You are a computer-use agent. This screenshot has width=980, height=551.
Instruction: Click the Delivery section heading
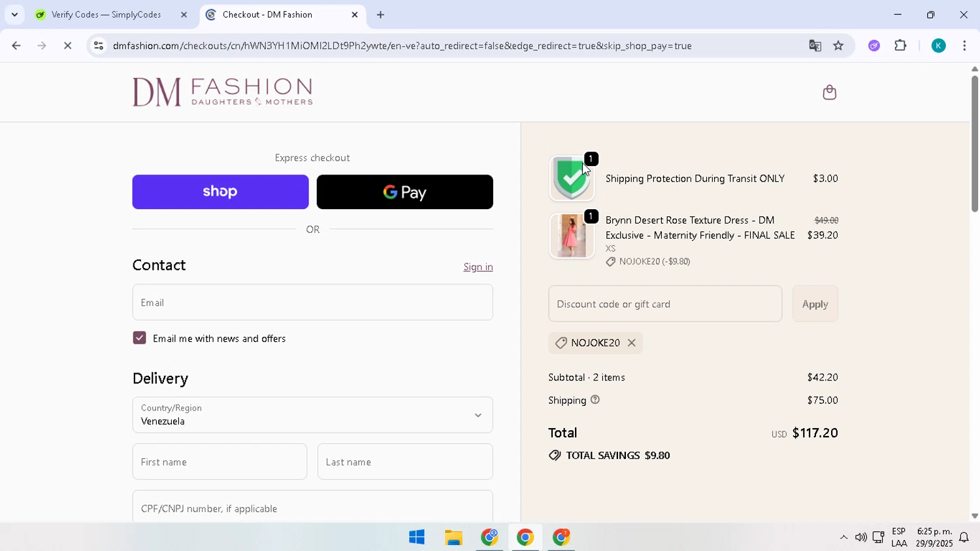pyautogui.click(x=161, y=378)
